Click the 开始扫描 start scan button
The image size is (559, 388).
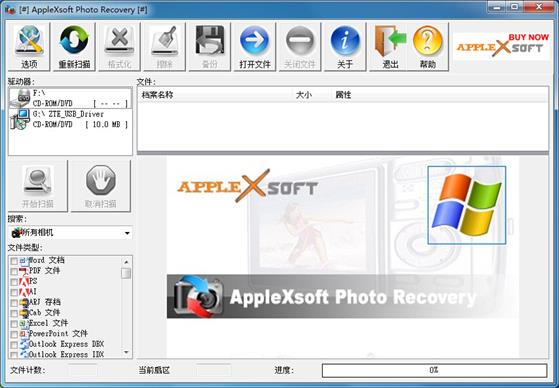click(x=37, y=186)
